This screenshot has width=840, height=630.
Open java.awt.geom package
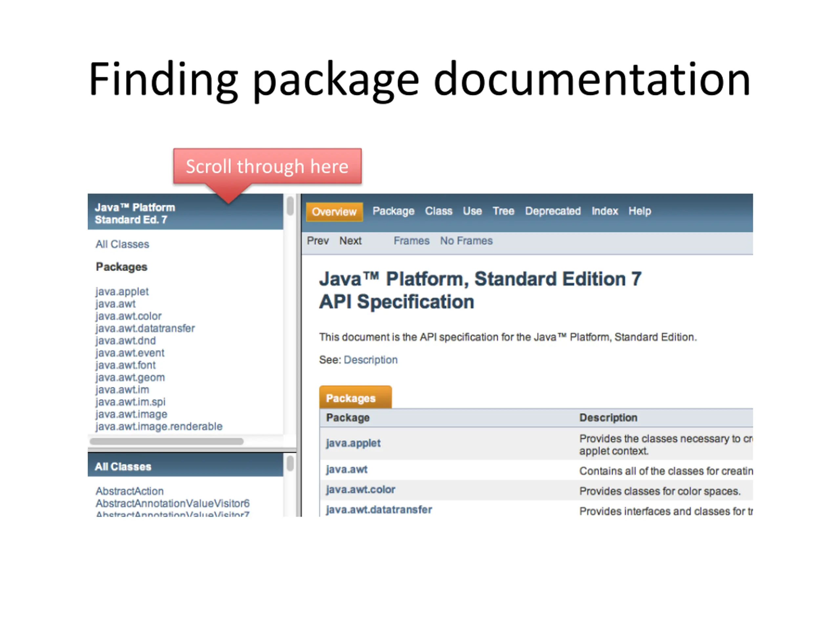click(130, 377)
